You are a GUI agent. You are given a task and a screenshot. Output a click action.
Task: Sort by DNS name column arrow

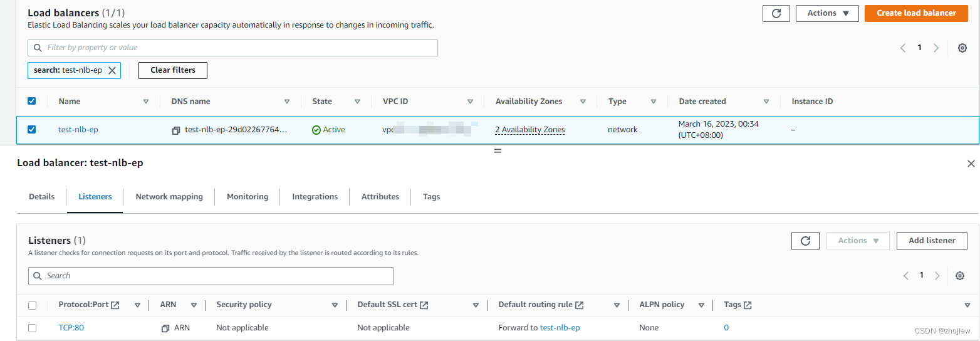[x=287, y=102]
